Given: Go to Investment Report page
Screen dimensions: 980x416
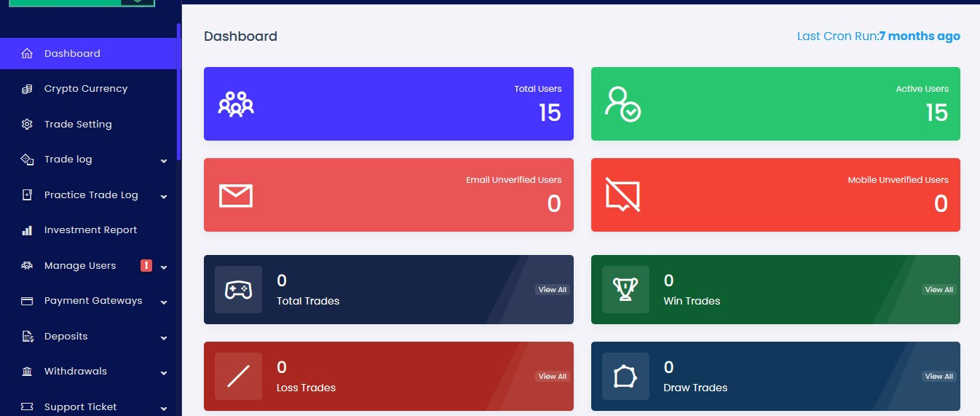Looking at the screenshot, I should tap(90, 230).
